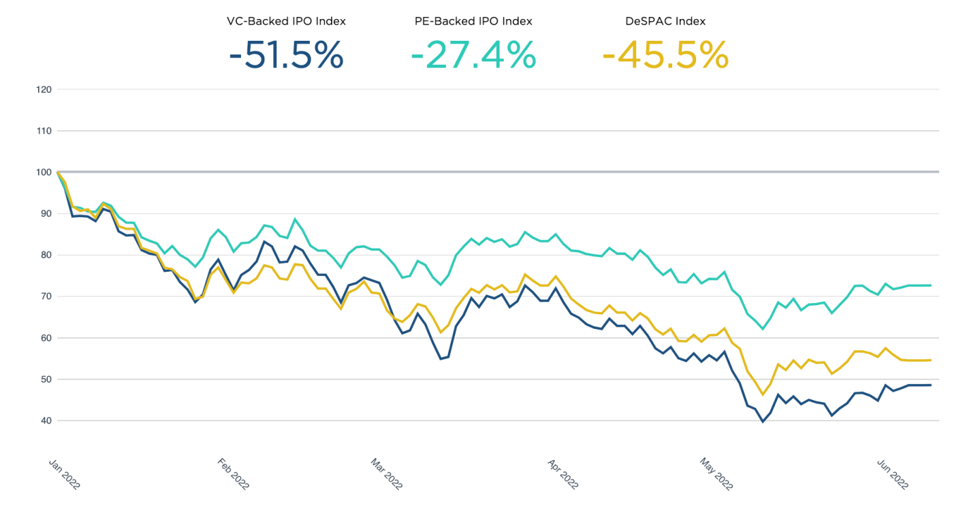Screen dimensions: 980x517
Task: Click the right end of the navy VC-backed line
Action: [930, 386]
